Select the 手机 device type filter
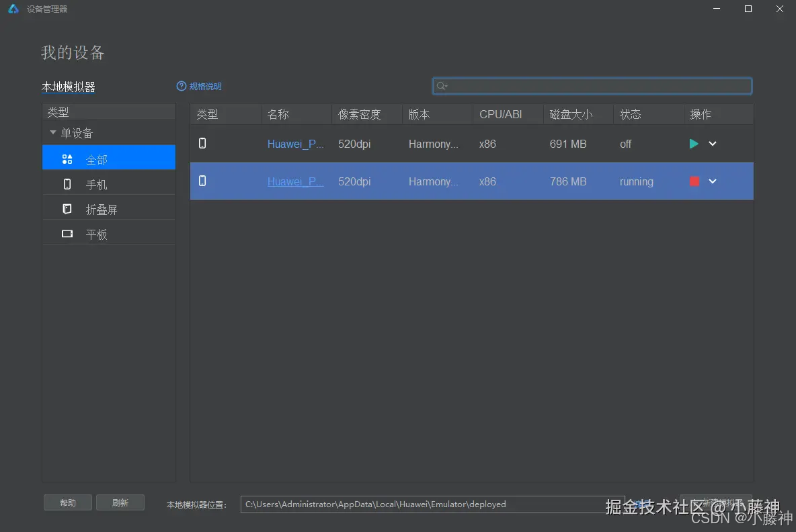 [96, 183]
